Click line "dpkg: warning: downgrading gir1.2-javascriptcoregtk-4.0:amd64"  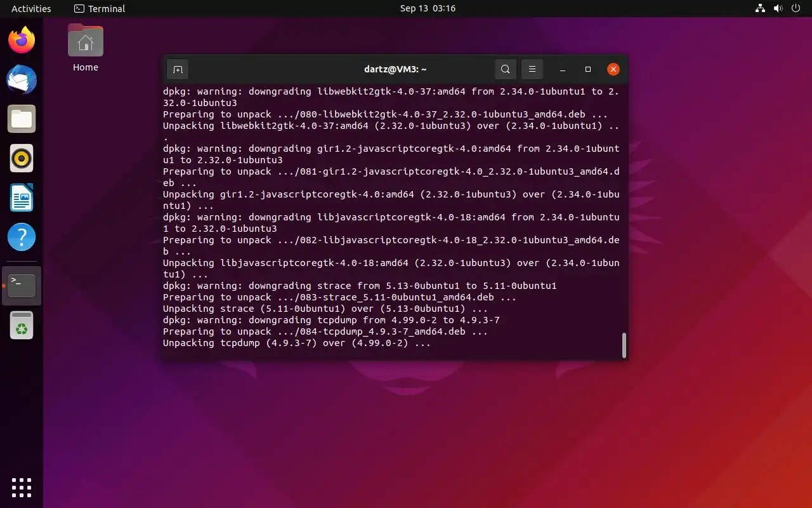point(391,154)
